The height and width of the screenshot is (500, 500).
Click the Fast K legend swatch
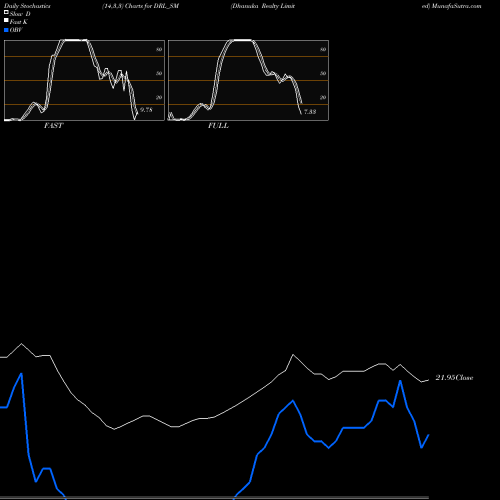pyautogui.click(x=6, y=20)
